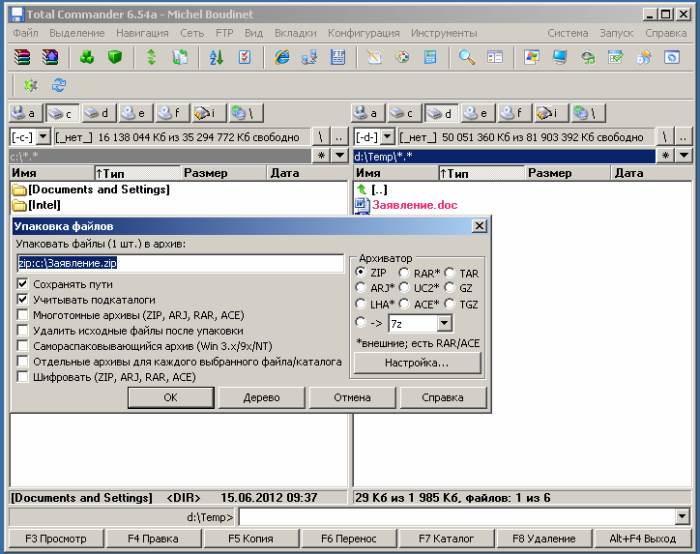Screen dimensions: 700x554
Task: Click the WinRAR book-stack pack icon in toolbar
Action: (x=22, y=57)
